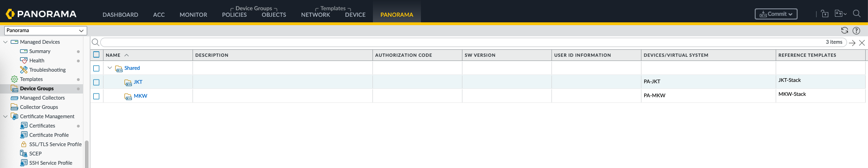Click the filter search magnifier icon
The image size is (868, 168).
pos(95,42)
